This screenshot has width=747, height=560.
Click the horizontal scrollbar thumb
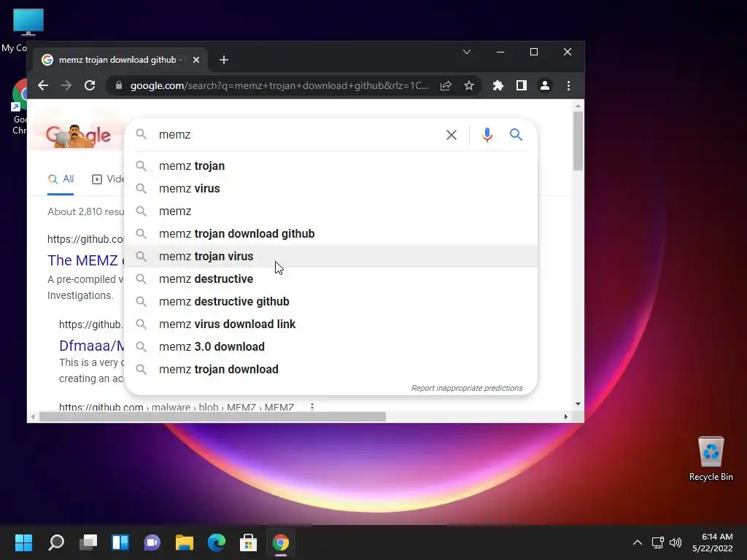point(212,416)
